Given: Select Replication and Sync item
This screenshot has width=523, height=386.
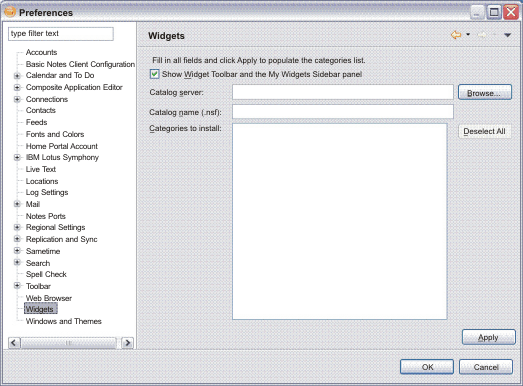Looking at the screenshot, I should point(62,240).
